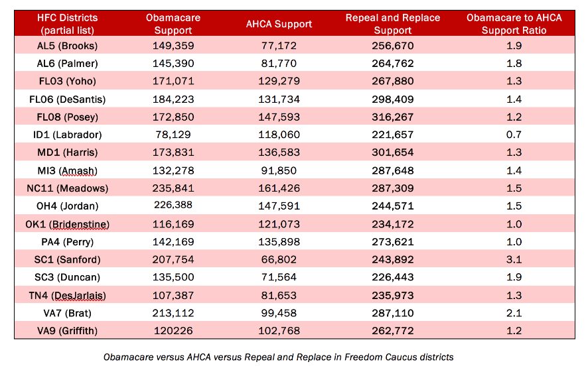The width and height of the screenshot is (588, 372).
Task: Click the OK1 (Bridenstine) district cell
Action: click(x=68, y=224)
